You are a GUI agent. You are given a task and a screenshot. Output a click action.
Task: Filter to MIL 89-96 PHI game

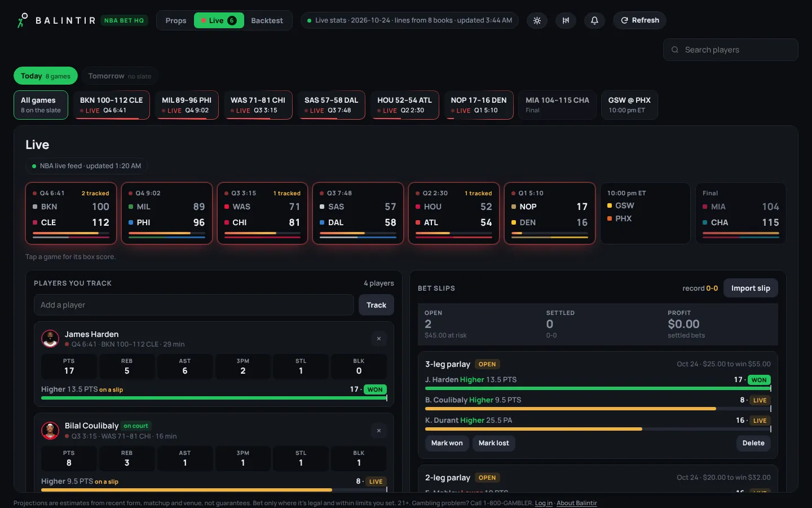187,105
